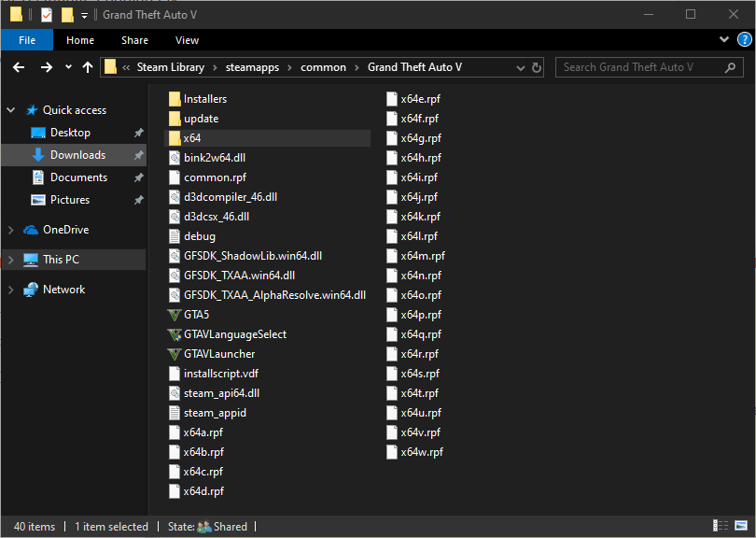Click the Back navigation arrow
This screenshot has width=756, height=538.
[x=18, y=67]
